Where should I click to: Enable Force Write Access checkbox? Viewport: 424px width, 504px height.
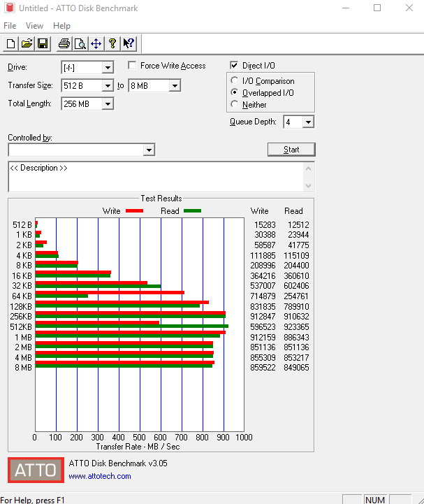pyautogui.click(x=132, y=65)
